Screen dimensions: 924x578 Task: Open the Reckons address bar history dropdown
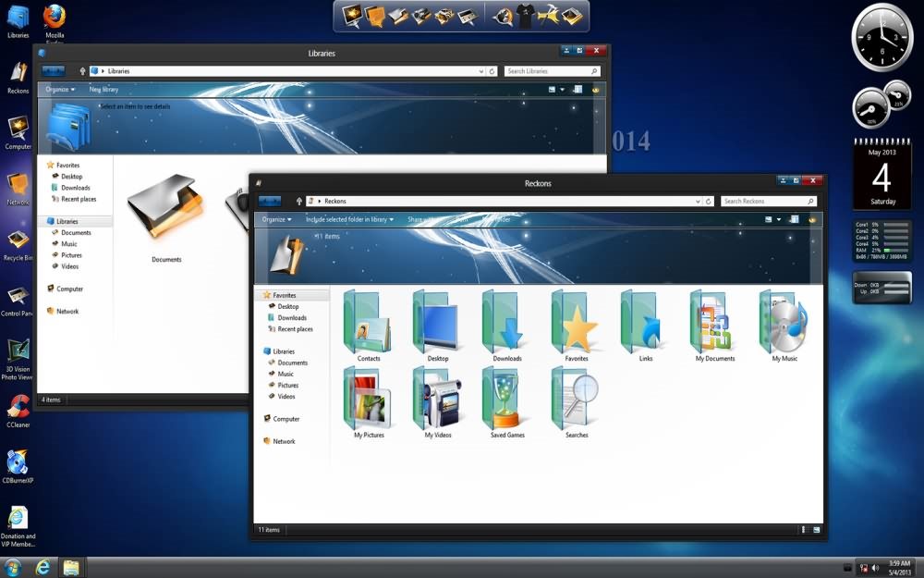[x=699, y=201]
